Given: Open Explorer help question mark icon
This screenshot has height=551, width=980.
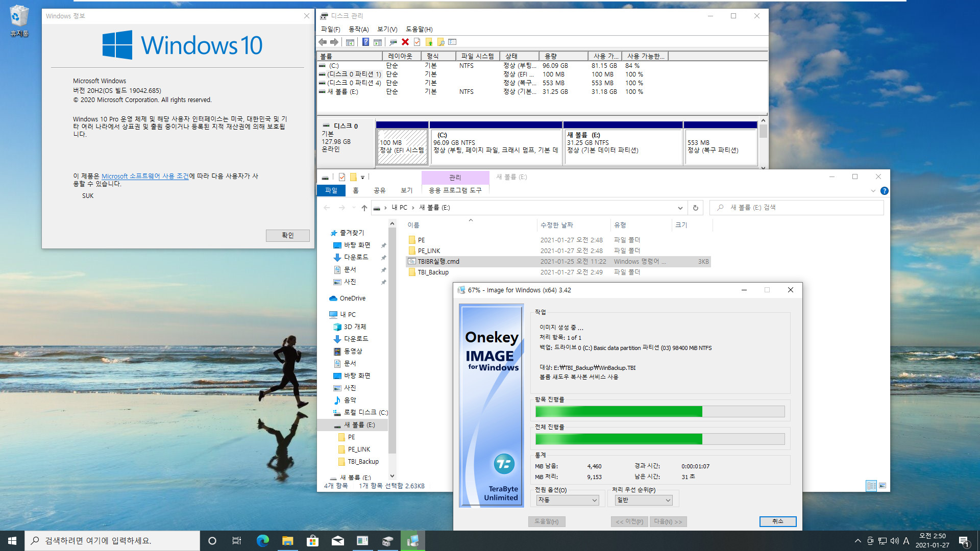Looking at the screenshot, I should (x=885, y=191).
